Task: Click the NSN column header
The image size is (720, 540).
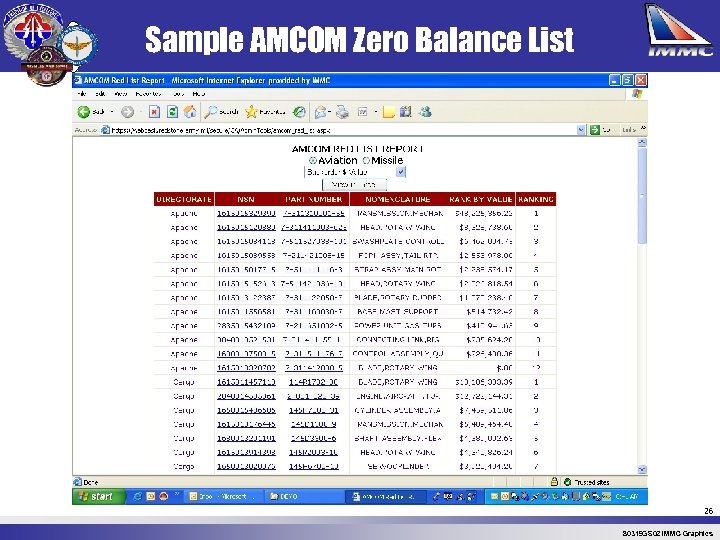Action: point(246,199)
